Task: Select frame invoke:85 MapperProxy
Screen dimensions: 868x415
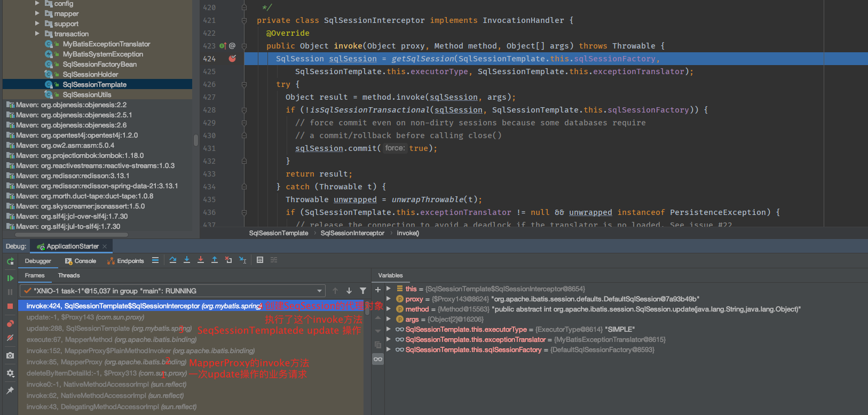Action: click(x=106, y=362)
